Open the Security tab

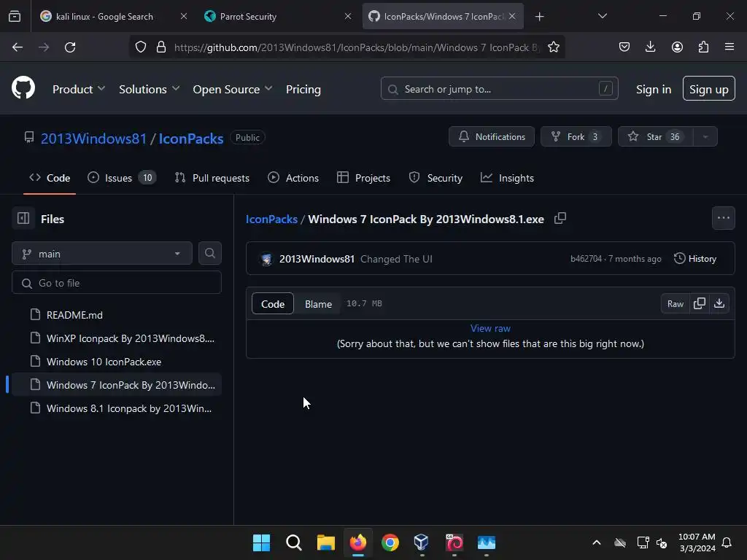point(436,178)
